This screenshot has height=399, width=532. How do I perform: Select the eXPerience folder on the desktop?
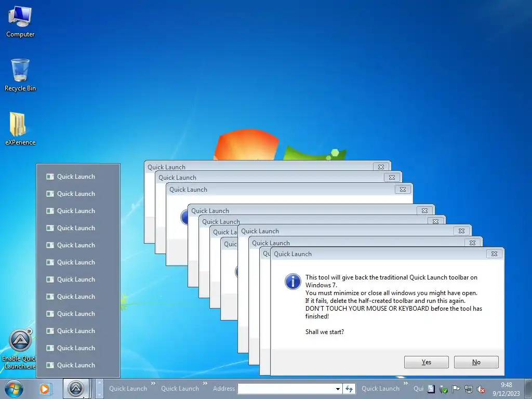pos(20,129)
